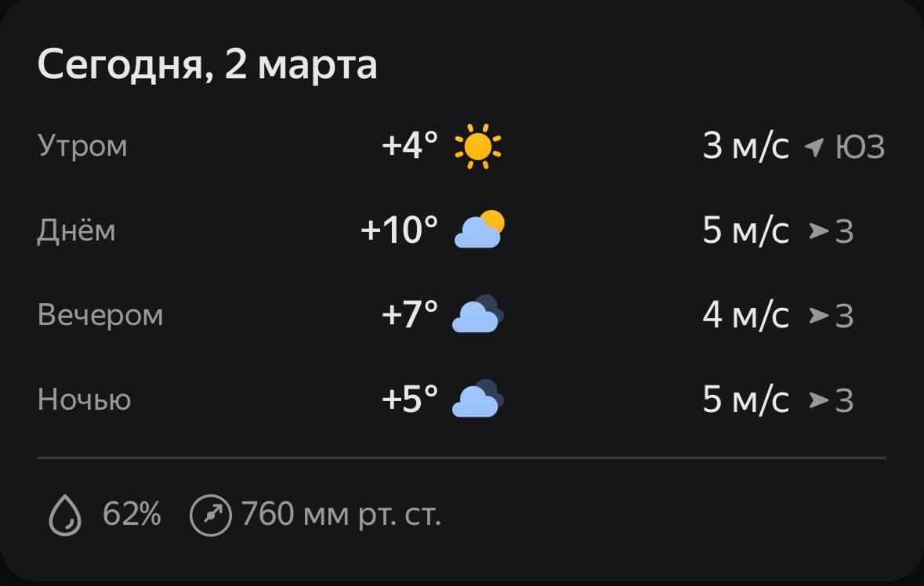Click the 62% humidity value

pyautogui.click(x=132, y=515)
